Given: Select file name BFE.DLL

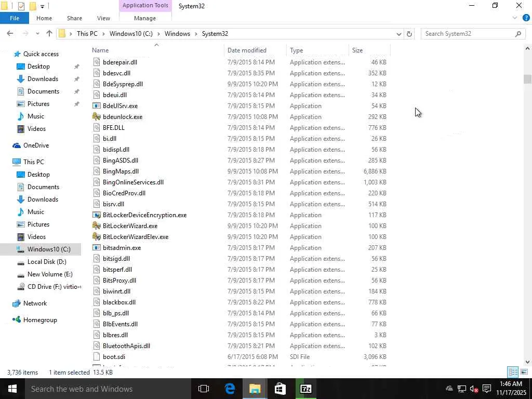Looking at the screenshot, I should click(x=114, y=128).
